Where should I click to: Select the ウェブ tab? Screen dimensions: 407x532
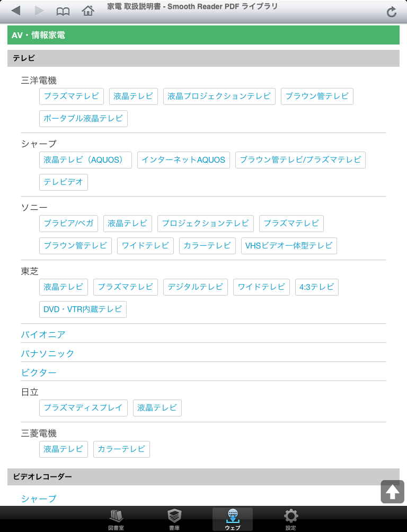click(x=233, y=519)
